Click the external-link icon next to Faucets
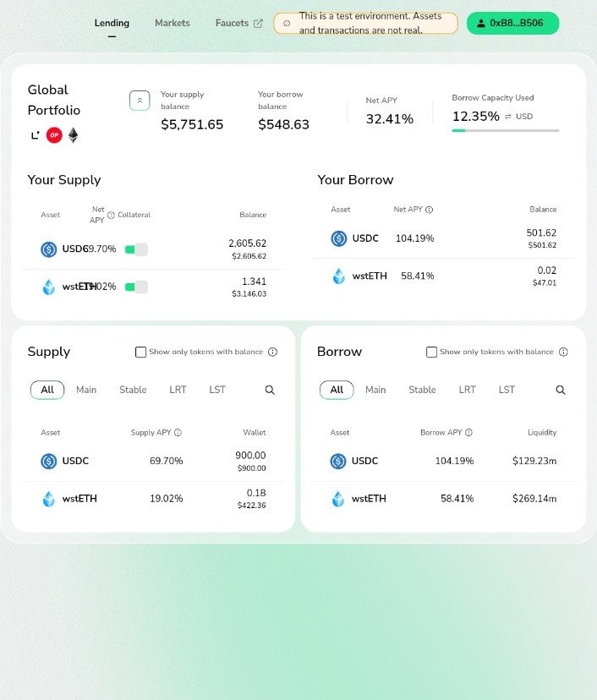Screen dimensions: 597x700 pos(258,23)
